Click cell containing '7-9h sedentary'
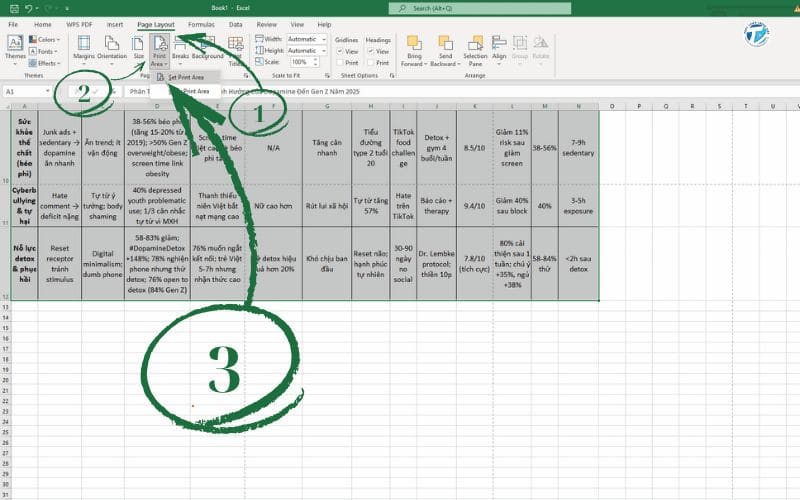The image size is (800, 500). [578, 147]
